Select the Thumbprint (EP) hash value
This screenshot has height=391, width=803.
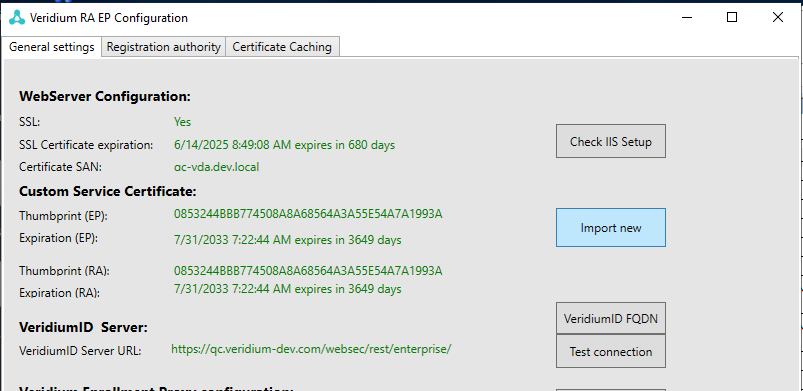308,214
